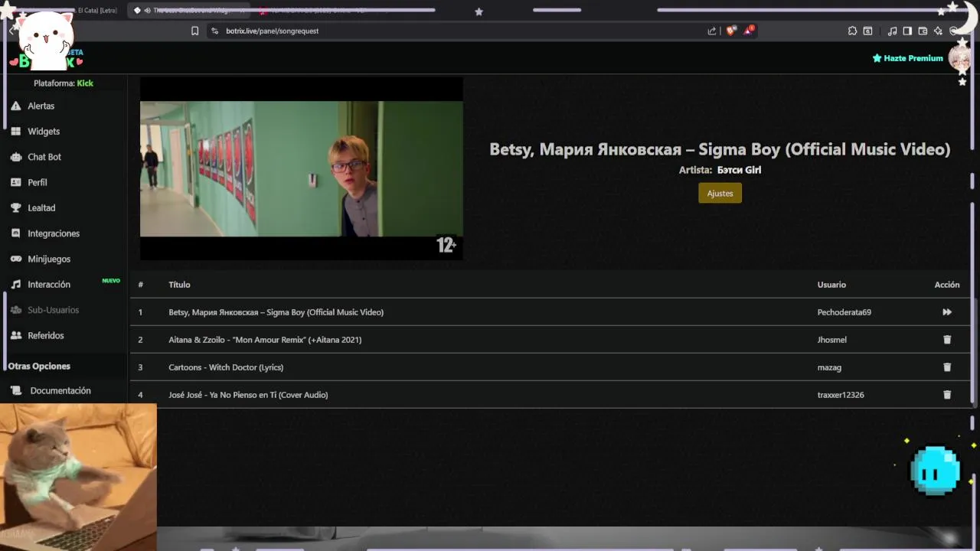Viewport: 980px width, 551px height.
Task: Open the Referidos section
Action: pyautogui.click(x=46, y=335)
